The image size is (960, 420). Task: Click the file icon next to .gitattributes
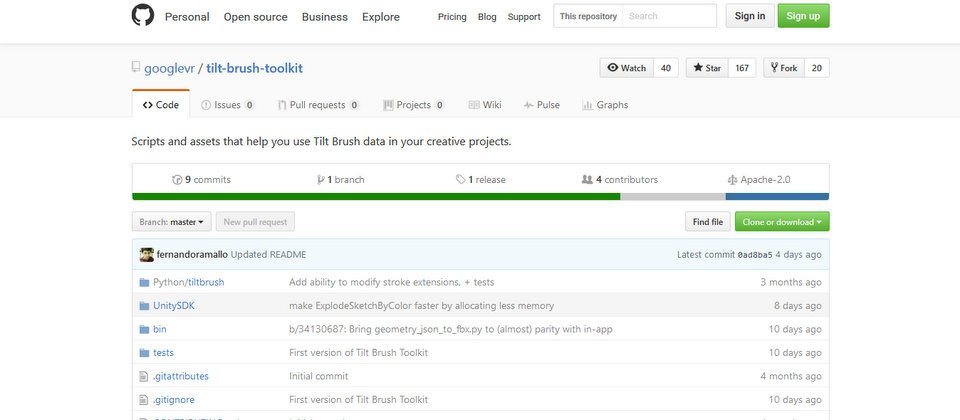[144, 376]
